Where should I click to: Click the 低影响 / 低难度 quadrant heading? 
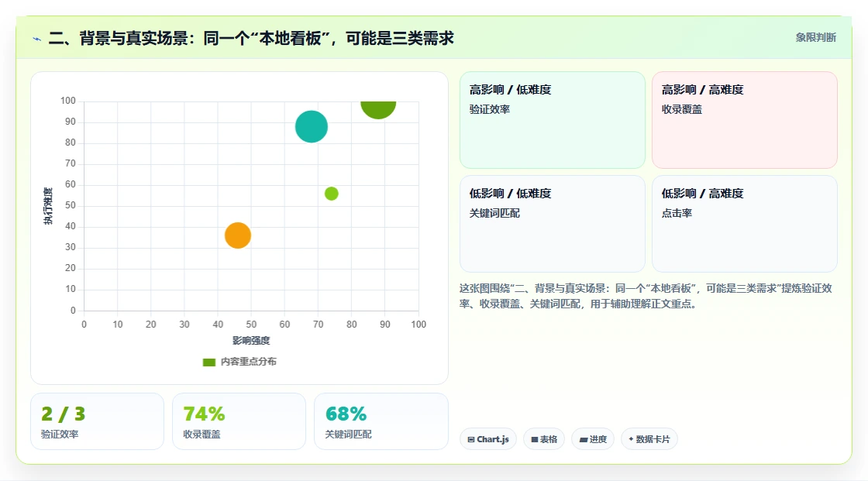point(510,193)
